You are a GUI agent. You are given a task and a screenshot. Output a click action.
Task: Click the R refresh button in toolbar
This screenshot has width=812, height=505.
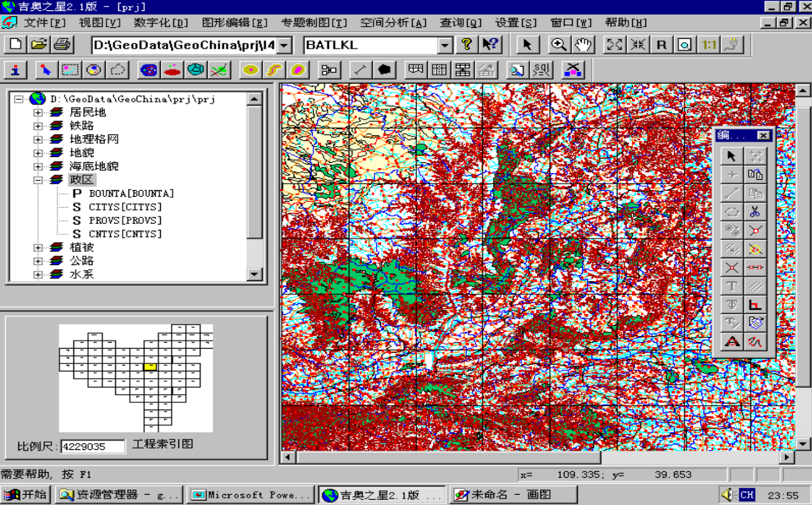[x=661, y=45]
